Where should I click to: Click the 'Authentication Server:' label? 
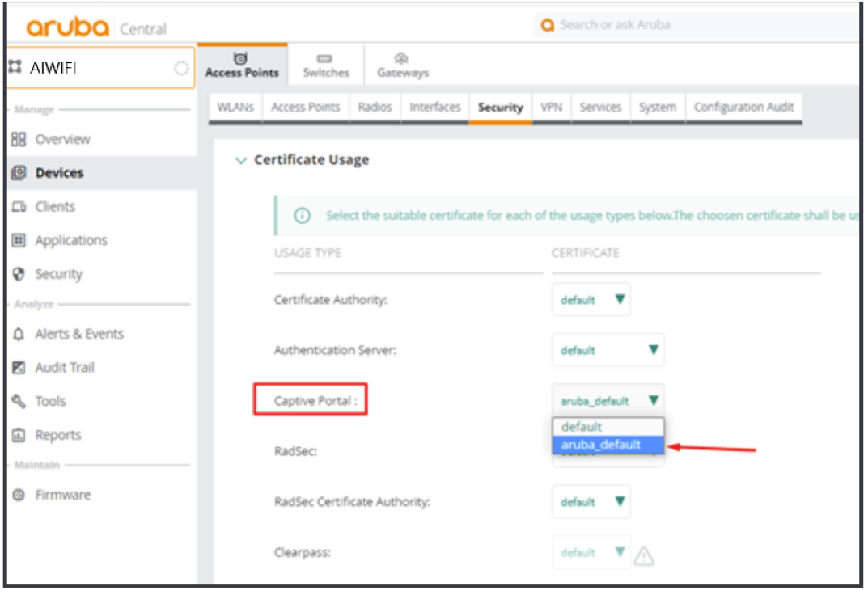[x=336, y=350]
